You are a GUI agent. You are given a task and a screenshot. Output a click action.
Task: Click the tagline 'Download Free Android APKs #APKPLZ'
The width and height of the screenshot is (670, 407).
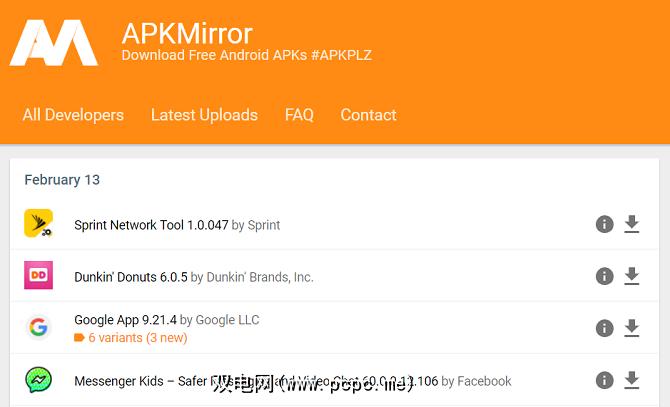click(247, 55)
